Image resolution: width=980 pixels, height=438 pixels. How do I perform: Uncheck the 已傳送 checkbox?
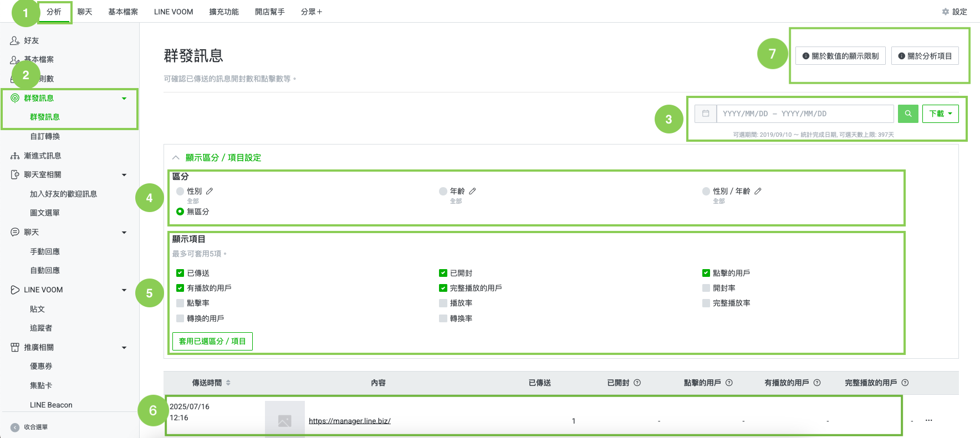180,273
